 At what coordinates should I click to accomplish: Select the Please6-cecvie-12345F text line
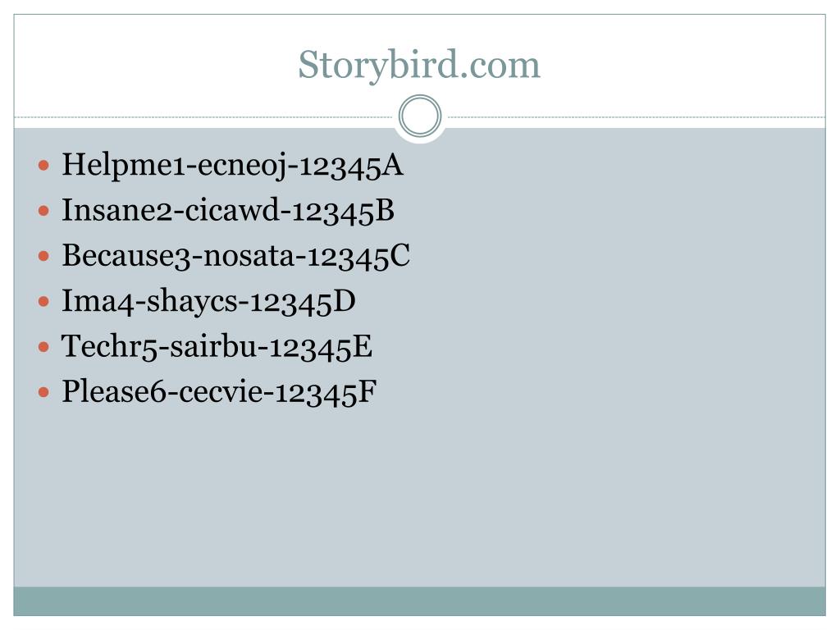click(219, 391)
